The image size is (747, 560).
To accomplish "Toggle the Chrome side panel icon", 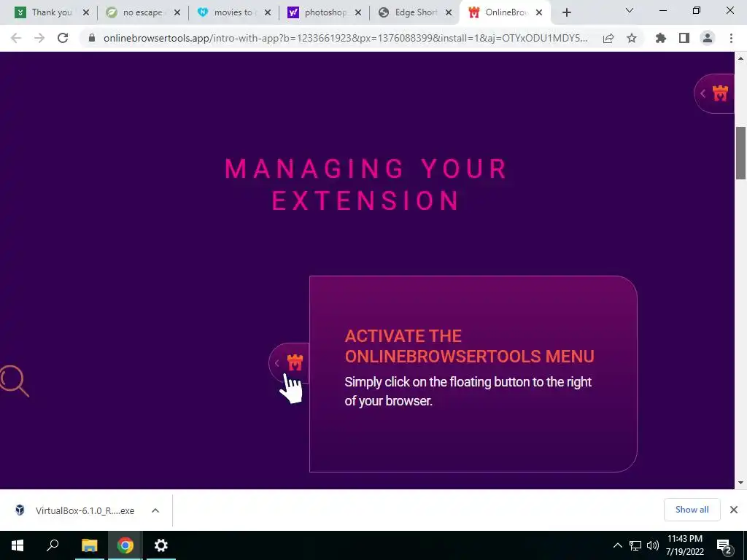I will coord(684,38).
